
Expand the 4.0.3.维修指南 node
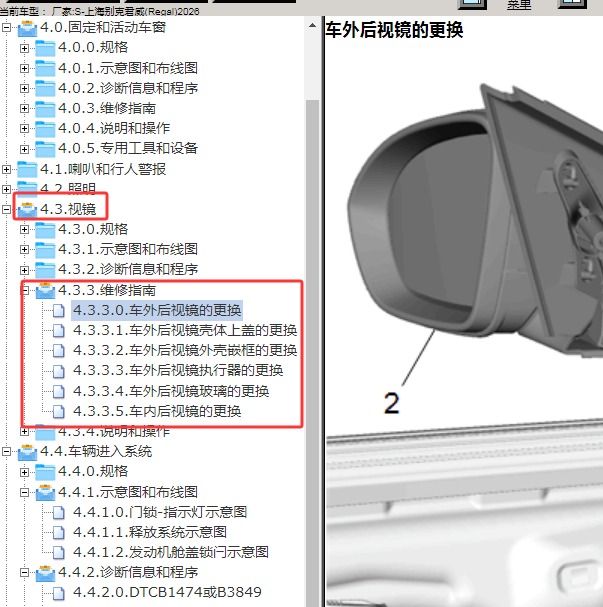[x=24, y=109]
